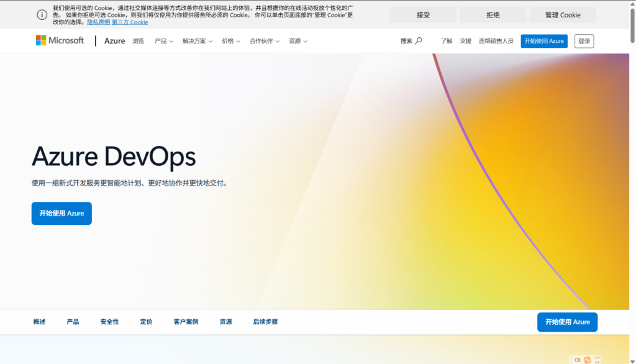The width and height of the screenshot is (636, 364).
Task: Select the 后续步骤 section tab
Action: (x=265, y=322)
